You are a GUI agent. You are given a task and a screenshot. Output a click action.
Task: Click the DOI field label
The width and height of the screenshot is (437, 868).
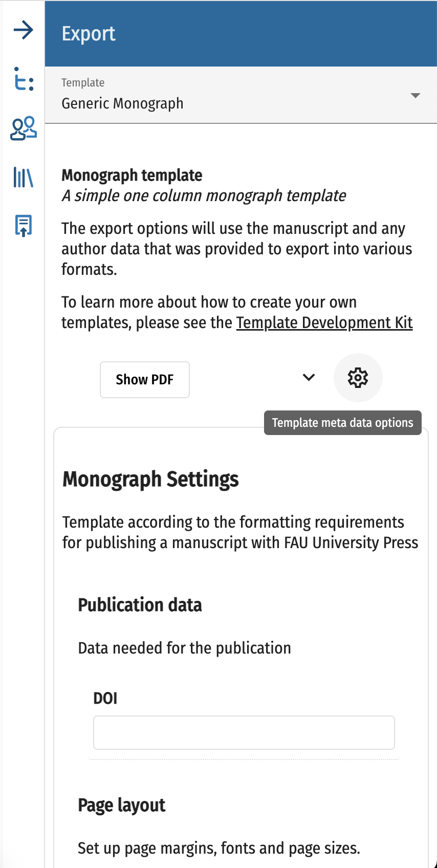(x=105, y=698)
